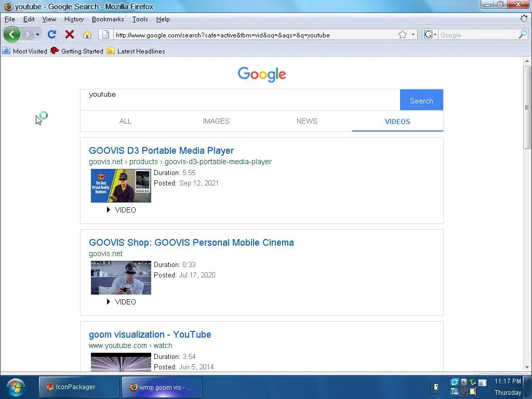Open the Bookmarks menu
This screenshot has height=399, width=532.
(108, 19)
